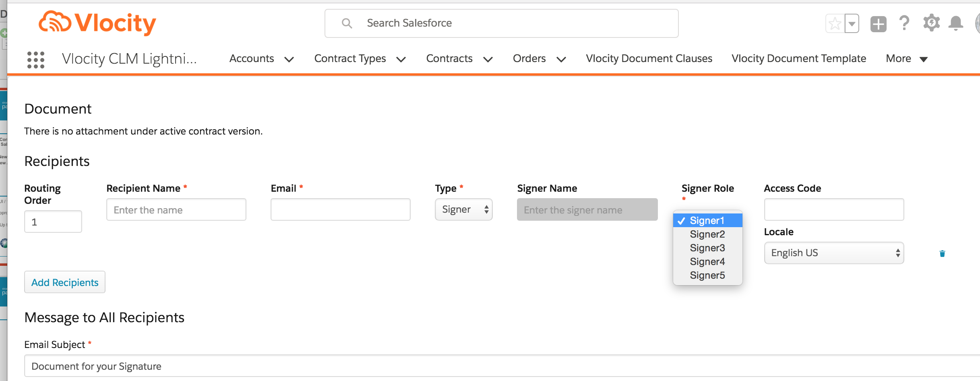Select Signer2 in Signer Role list
Image resolution: width=980 pixels, height=381 pixels.
[707, 234]
